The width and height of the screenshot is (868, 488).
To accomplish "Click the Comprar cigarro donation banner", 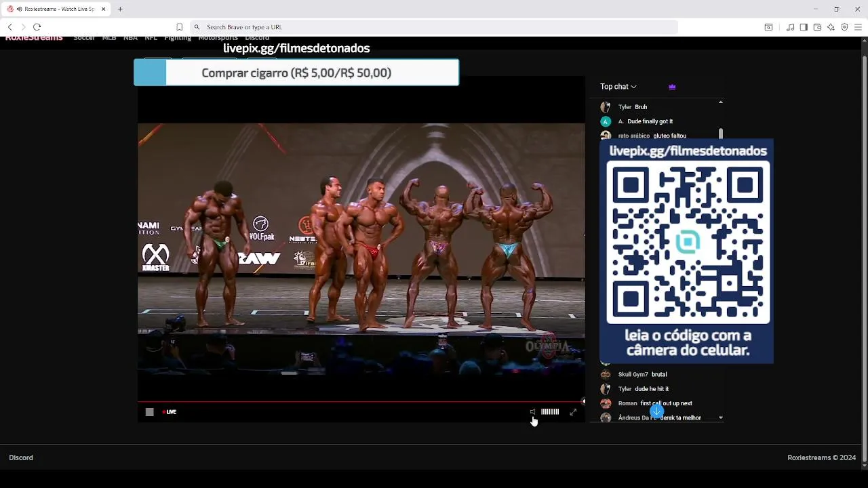I will point(296,73).
